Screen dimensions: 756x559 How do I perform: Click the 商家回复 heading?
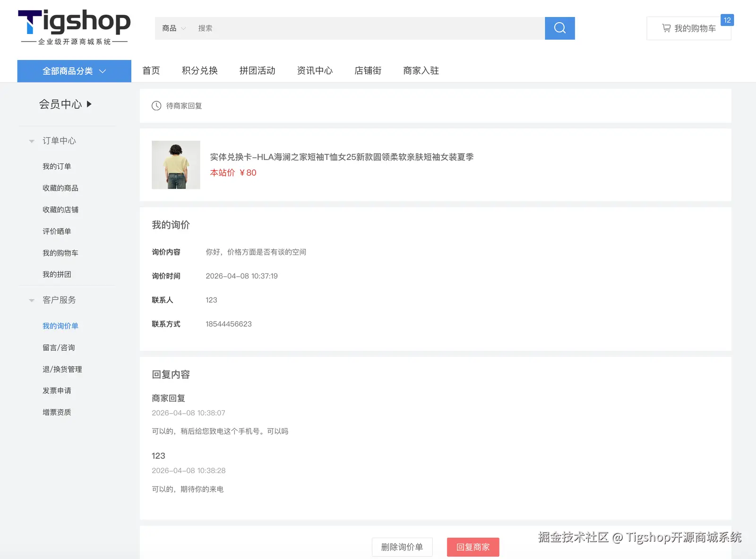pos(168,398)
